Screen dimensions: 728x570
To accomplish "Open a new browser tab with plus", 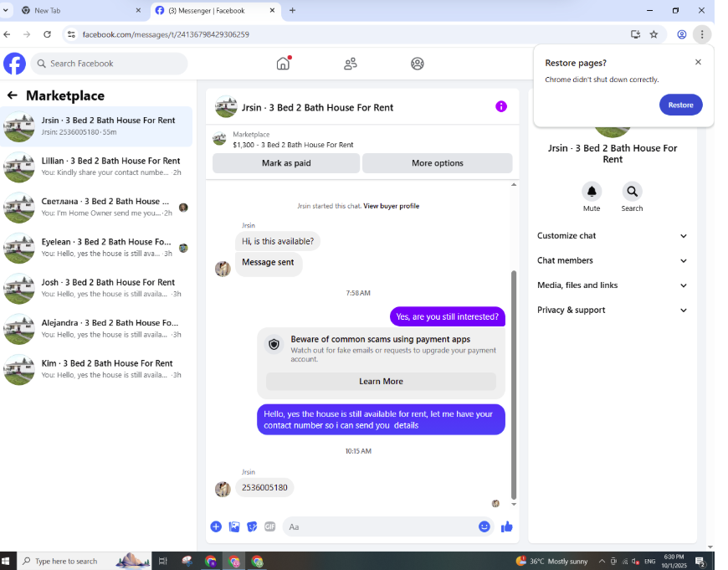I will [x=293, y=10].
